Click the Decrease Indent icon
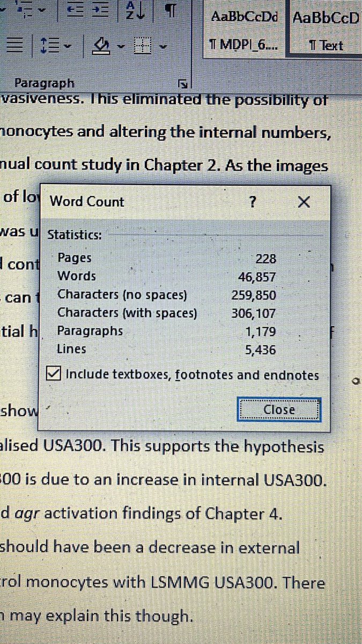 75,10
